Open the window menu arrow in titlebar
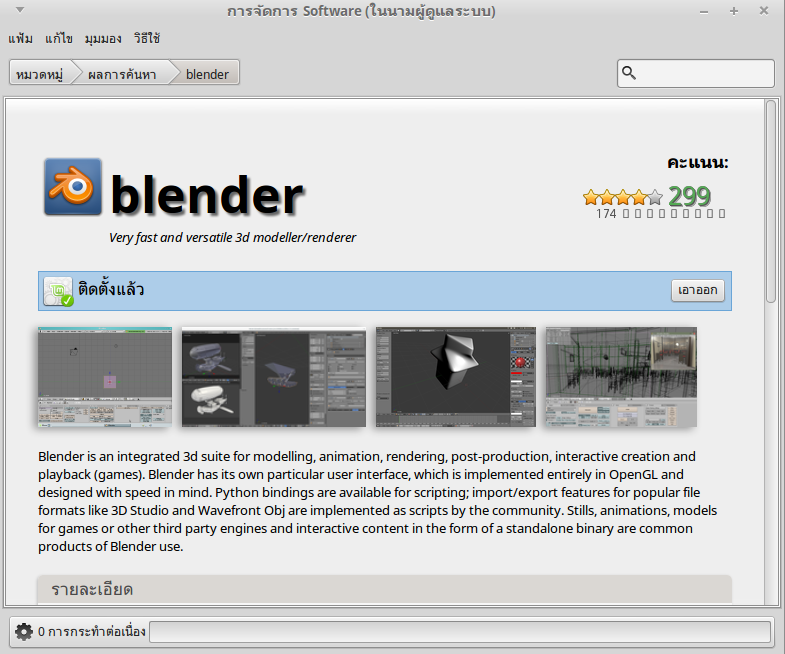785x654 pixels. 20,10
